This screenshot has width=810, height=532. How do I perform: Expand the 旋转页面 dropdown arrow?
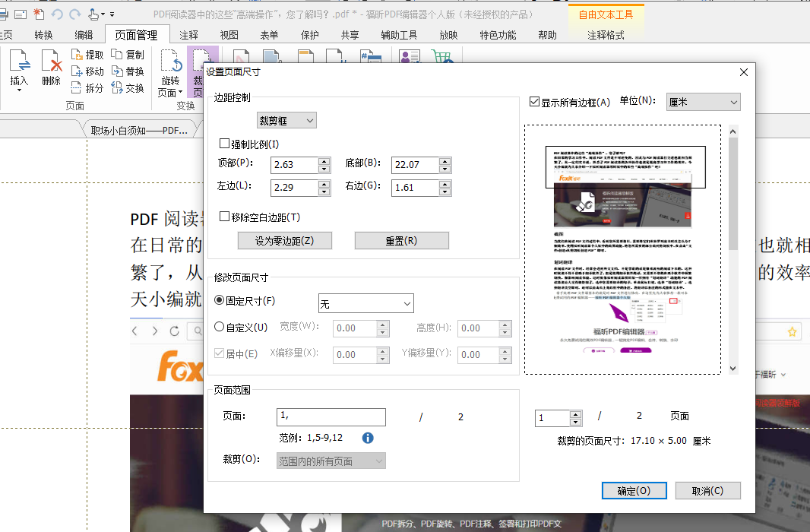click(180, 93)
